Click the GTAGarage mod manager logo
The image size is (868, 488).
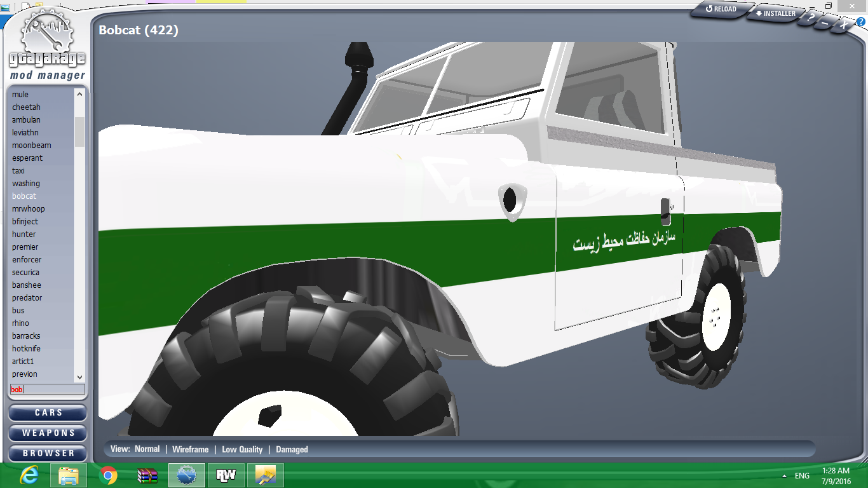tap(48, 44)
